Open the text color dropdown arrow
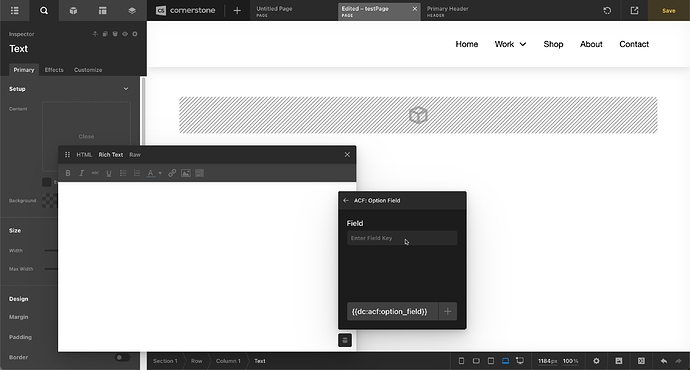Viewport: 690px width, 370px height. [160, 173]
